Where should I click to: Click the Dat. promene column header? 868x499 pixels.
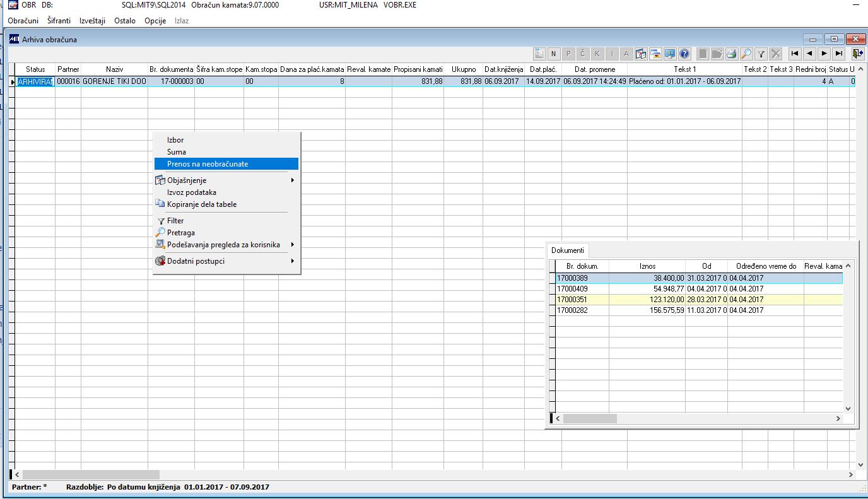[x=594, y=69]
